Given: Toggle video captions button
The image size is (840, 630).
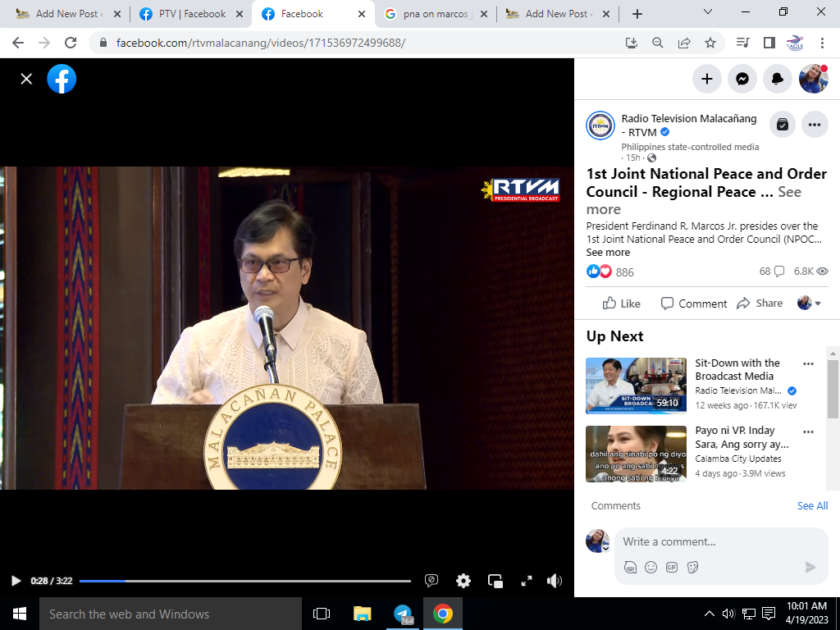Looking at the screenshot, I should 431,581.
